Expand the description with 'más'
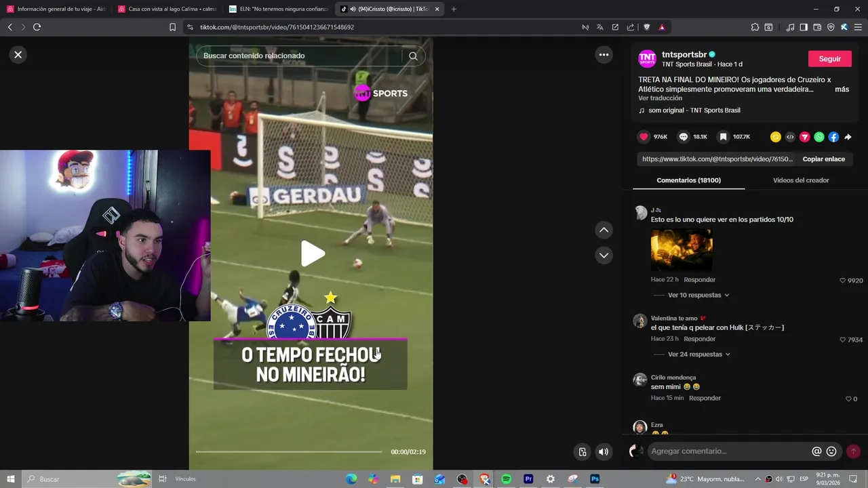 842,89
